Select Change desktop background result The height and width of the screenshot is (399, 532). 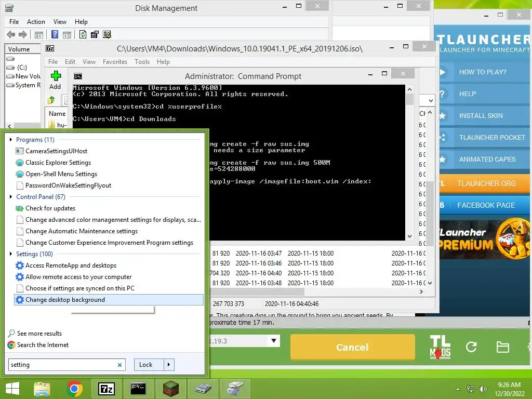point(109,300)
